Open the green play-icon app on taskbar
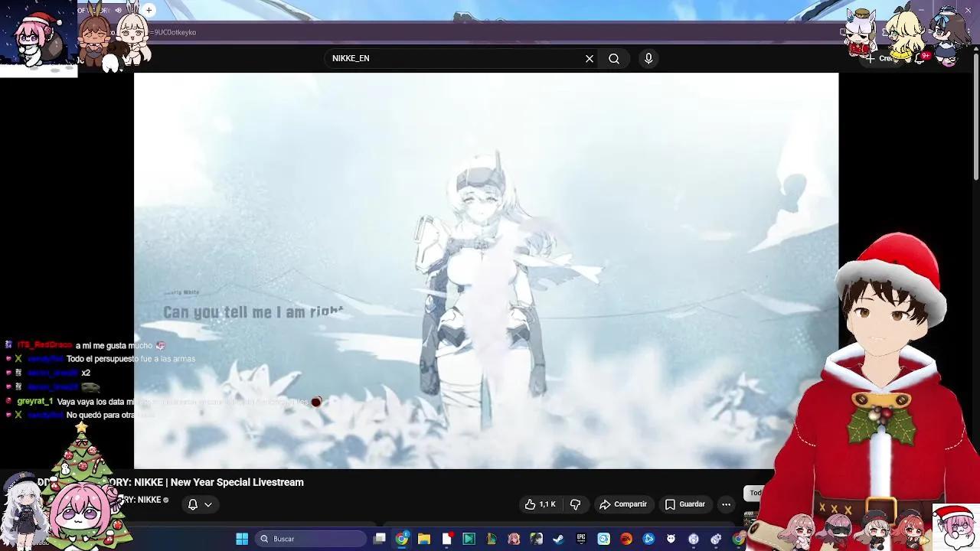The width and height of the screenshot is (980, 551). [x=469, y=539]
